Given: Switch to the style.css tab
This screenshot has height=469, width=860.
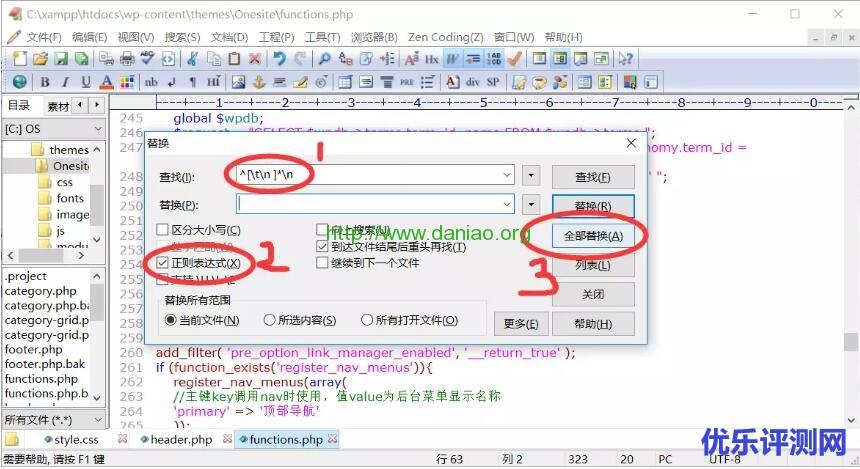Looking at the screenshot, I should click(76, 440).
